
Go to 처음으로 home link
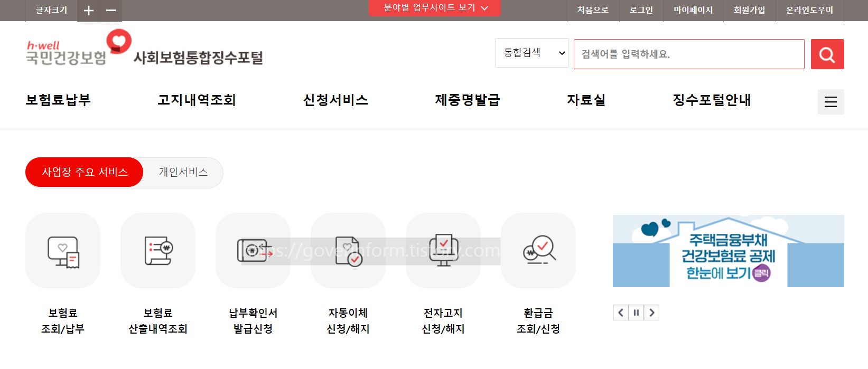[x=593, y=10]
